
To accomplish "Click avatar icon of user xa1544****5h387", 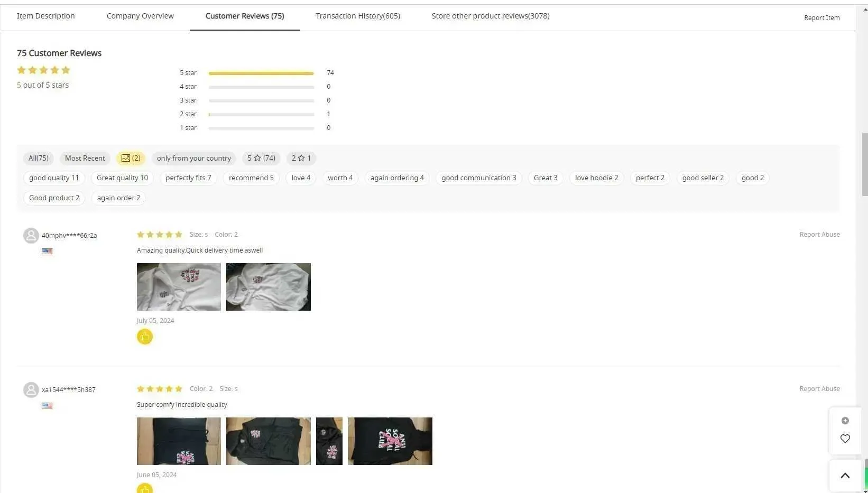I will (31, 389).
